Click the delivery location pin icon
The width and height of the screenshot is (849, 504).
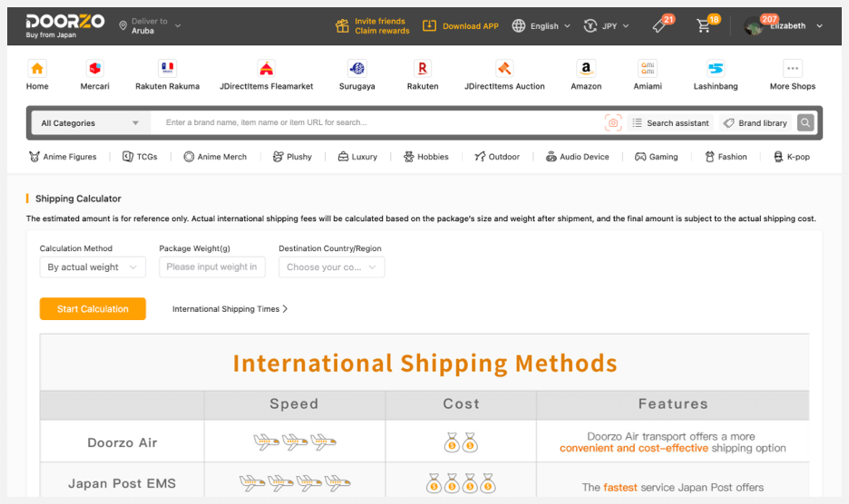point(123,25)
